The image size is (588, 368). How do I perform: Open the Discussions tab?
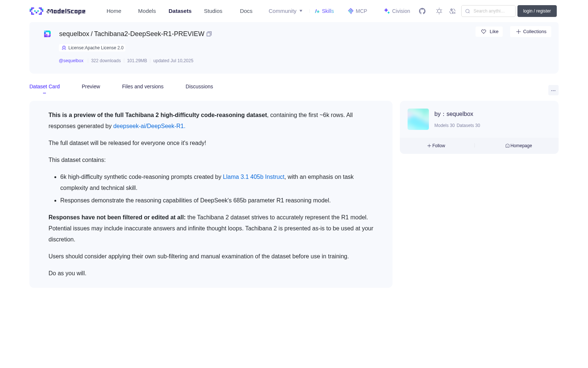(x=199, y=86)
